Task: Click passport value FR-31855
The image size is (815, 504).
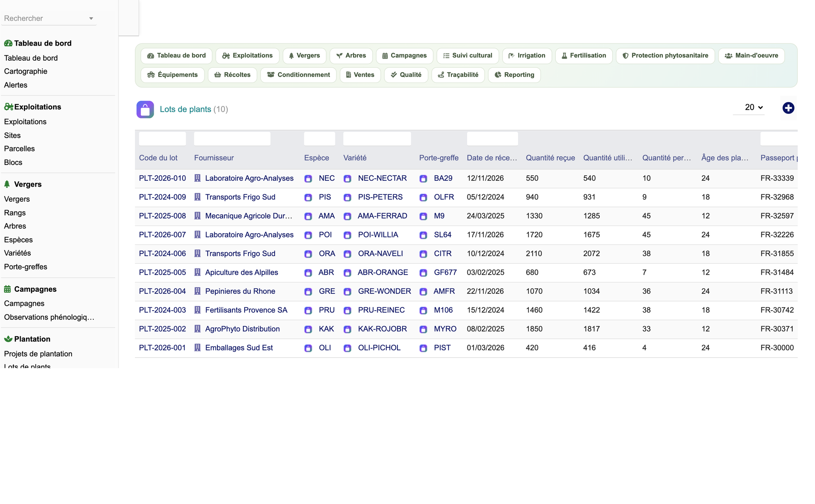Action: [777, 254]
